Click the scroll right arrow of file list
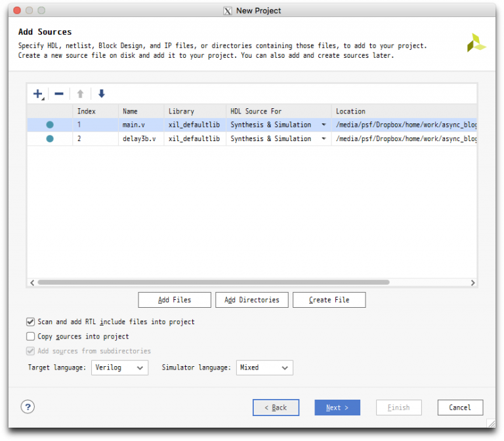Image resolution: width=504 pixels, height=441 pixels. 472,282
